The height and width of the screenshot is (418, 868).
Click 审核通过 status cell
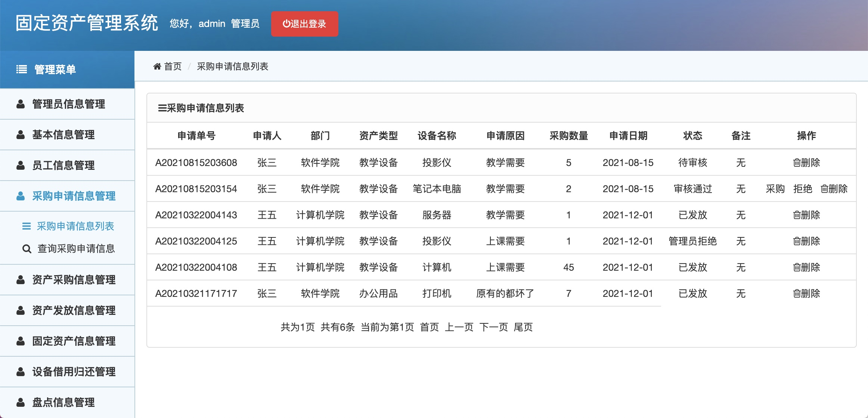(x=693, y=189)
